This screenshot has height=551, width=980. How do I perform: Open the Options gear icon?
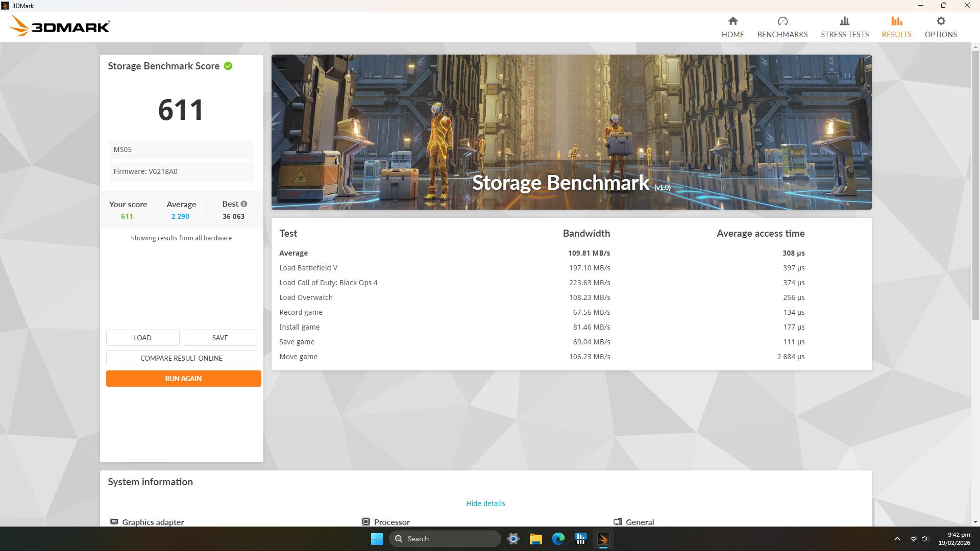click(x=941, y=21)
